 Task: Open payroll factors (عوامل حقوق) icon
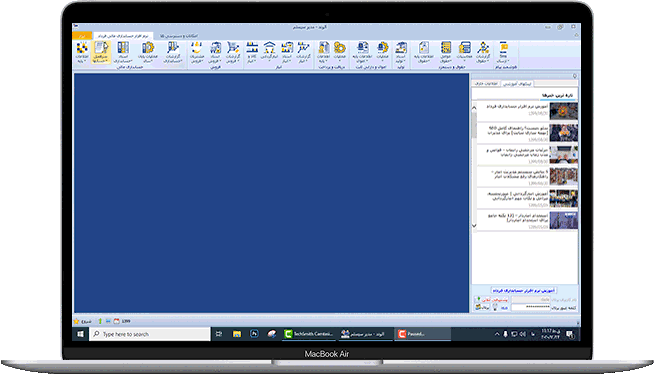tap(446, 52)
